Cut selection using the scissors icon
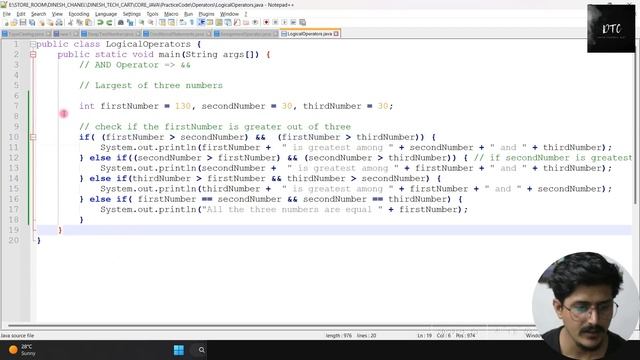The height and width of the screenshot is (360, 640). 70,22
